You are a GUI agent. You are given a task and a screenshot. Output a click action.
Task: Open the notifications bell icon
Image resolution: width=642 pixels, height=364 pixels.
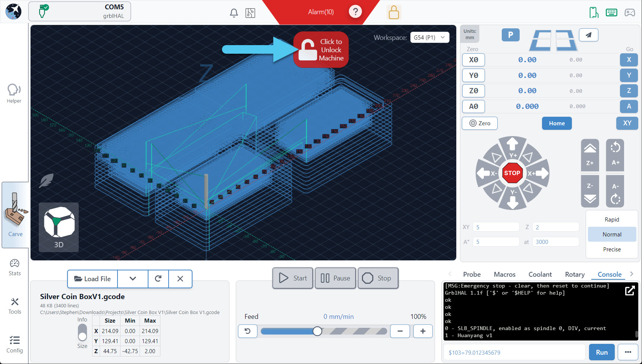(x=234, y=13)
